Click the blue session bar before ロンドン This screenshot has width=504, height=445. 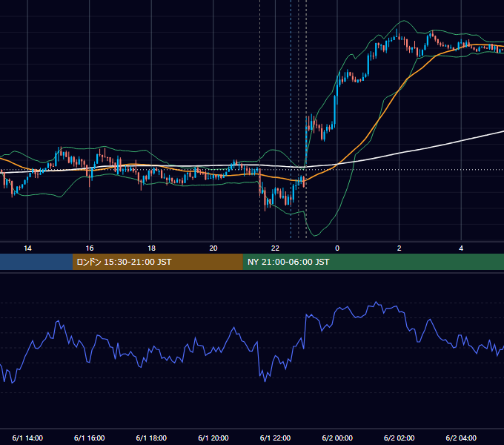[x=36, y=262]
